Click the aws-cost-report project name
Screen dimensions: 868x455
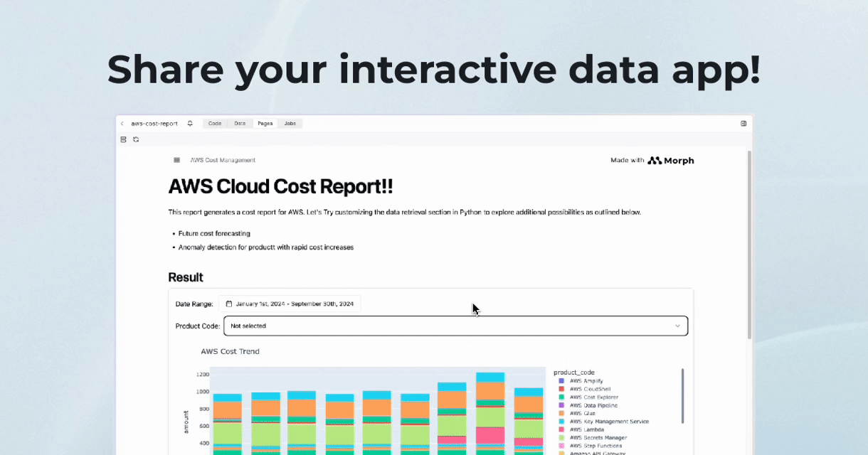click(154, 124)
